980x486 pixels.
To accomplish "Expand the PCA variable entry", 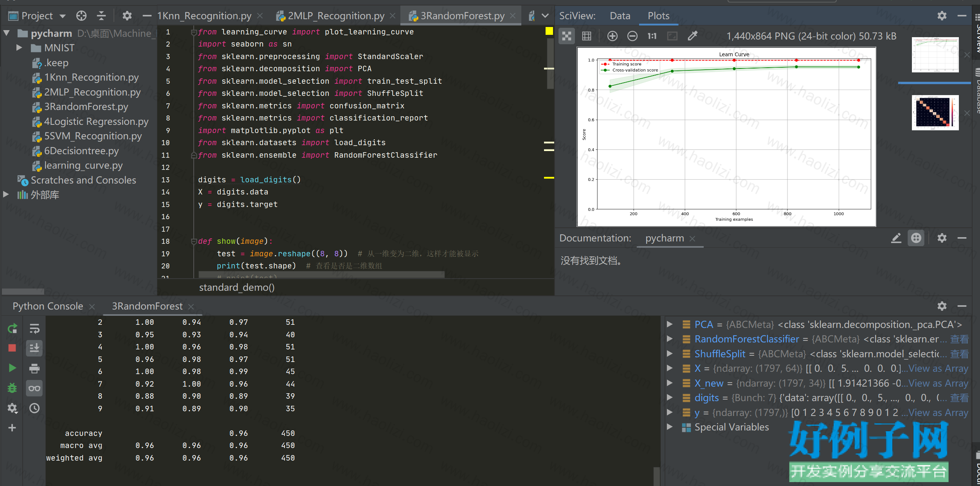I will (x=670, y=324).
